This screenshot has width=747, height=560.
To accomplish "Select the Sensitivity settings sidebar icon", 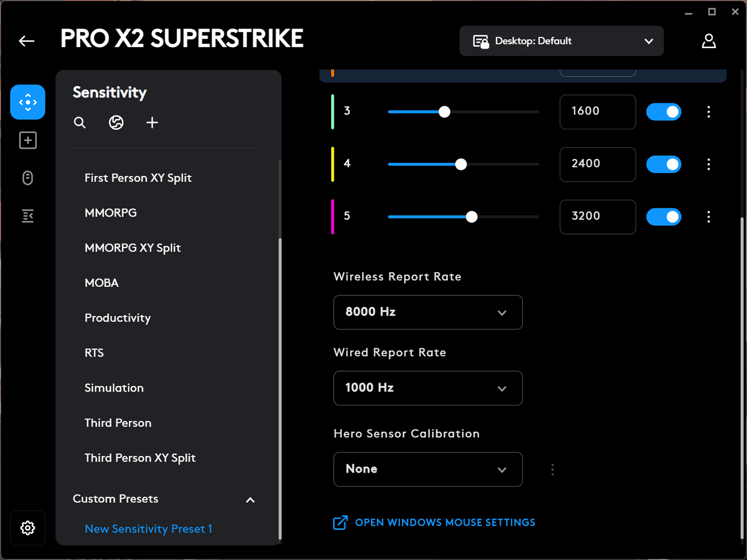I will click(x=27, y=102).
